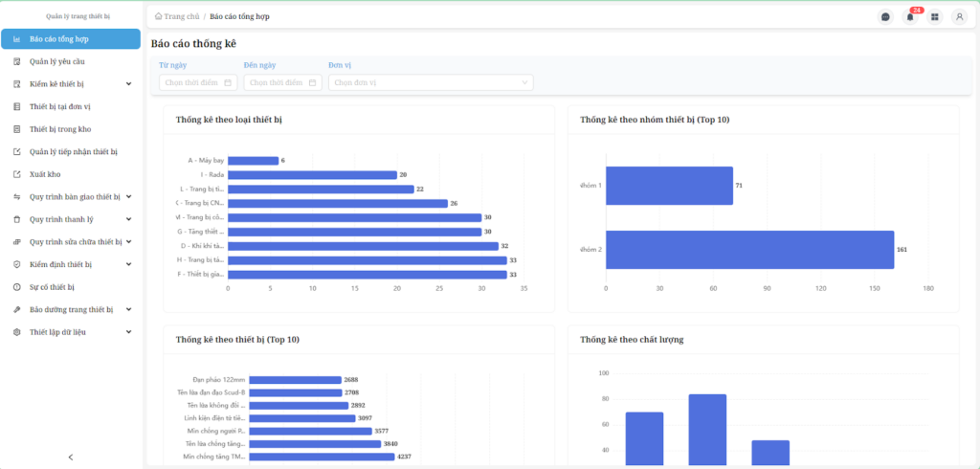The image size is (980, 469).
Task: Select Báo cáo tổng hợp menu item
Action: coord(71,39)
